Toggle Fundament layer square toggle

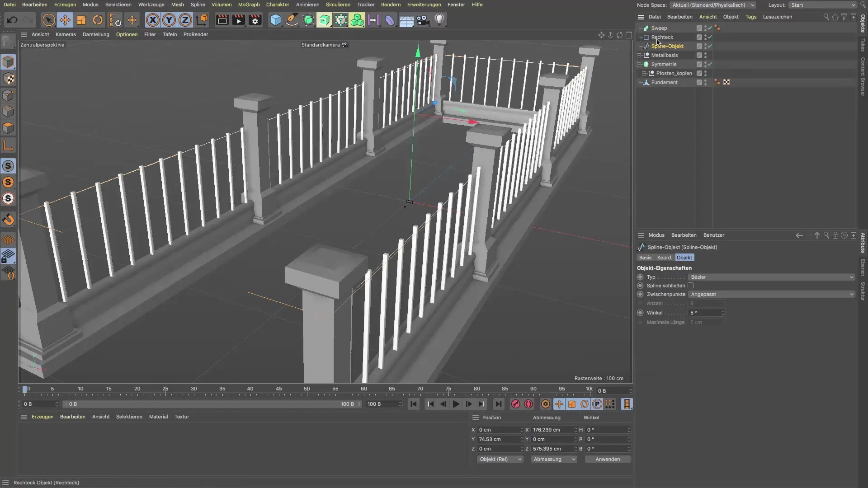699,82
